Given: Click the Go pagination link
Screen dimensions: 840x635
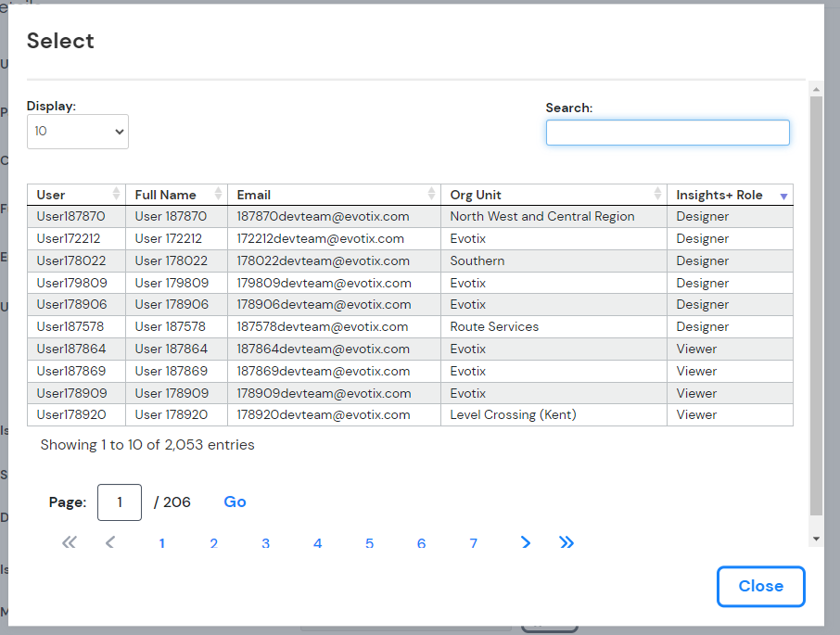Looking at the screenshot, I should pyautogui.click(x=235, y=502).
